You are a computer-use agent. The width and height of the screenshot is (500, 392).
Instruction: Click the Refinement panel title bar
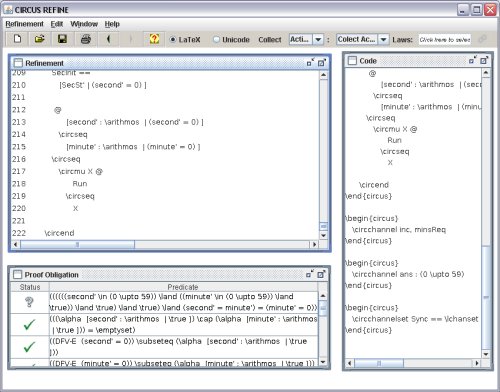click(x=170, y=63)
